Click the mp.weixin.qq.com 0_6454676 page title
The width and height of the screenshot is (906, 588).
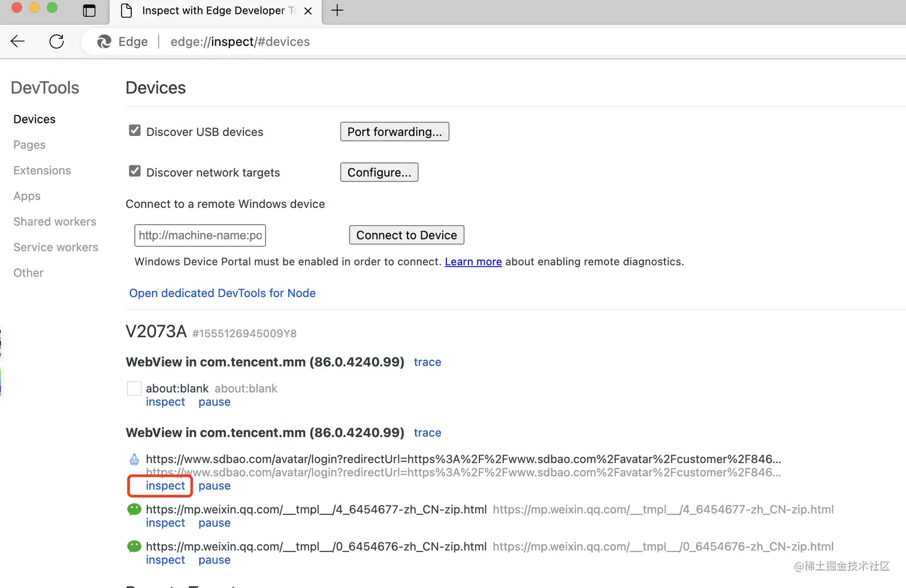tap(316, 547)
